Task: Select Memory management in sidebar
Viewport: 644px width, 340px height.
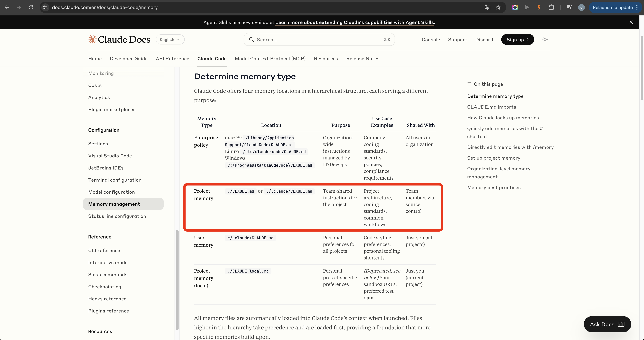Action: click(x=123, y=204)
